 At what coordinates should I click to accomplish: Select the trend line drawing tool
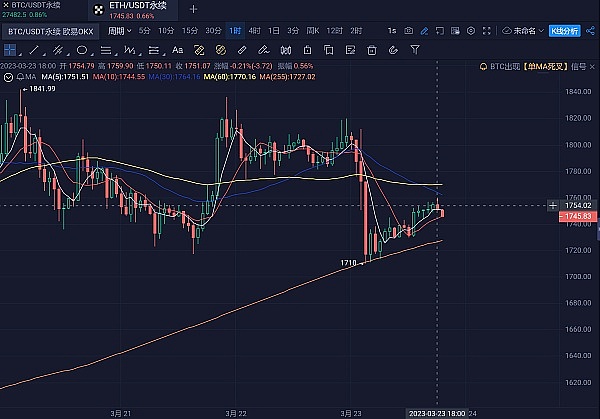(x=34, y=50)
